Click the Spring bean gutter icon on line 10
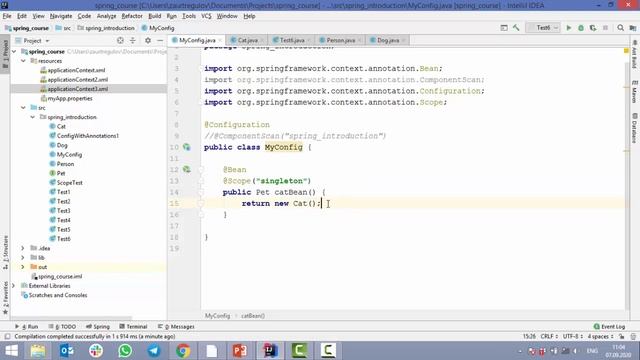This screenshot has width=640, height=360. click(x=187, y=147)
